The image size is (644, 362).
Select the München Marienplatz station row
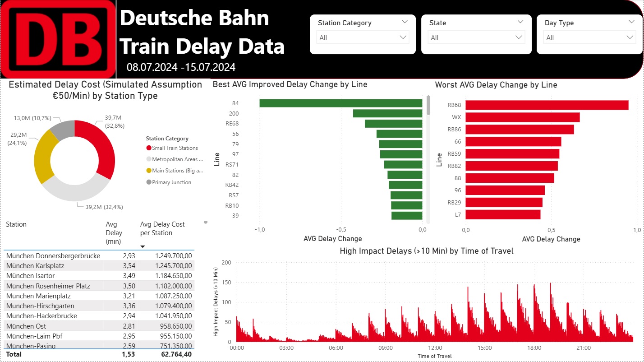pos(99,296)
